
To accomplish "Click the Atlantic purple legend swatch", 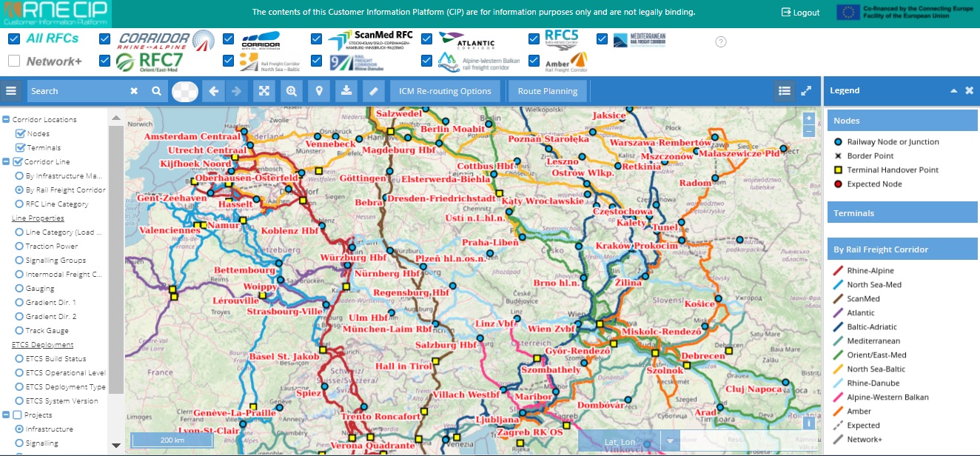I will click(838, 313).
